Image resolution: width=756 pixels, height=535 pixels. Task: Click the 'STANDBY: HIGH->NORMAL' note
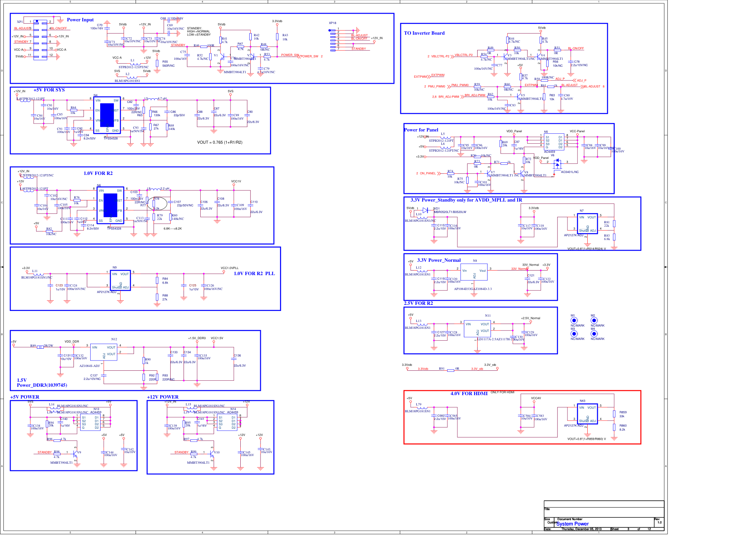pos(198,32)
